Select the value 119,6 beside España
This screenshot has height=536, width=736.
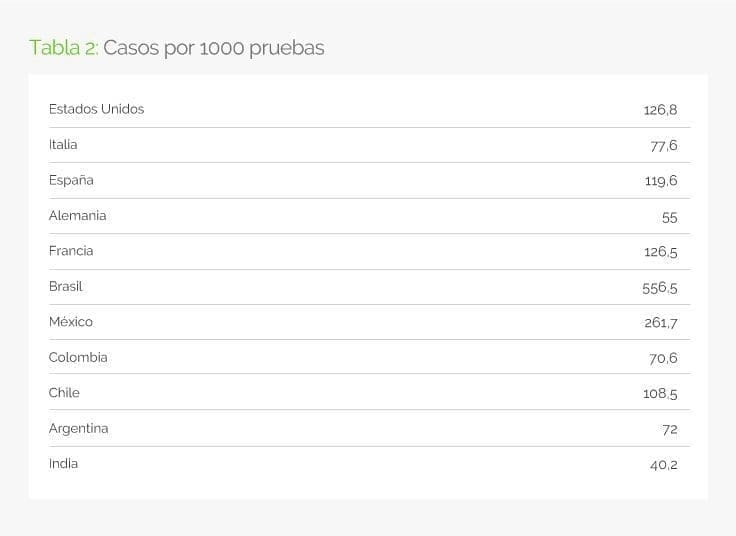click(661, 181)
